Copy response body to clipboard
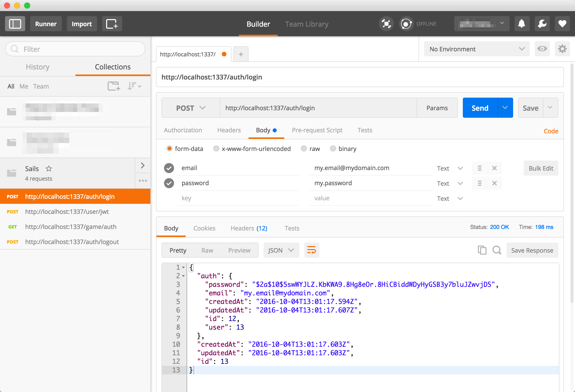This screenshot has height=392, width=575. pos(482,250)
